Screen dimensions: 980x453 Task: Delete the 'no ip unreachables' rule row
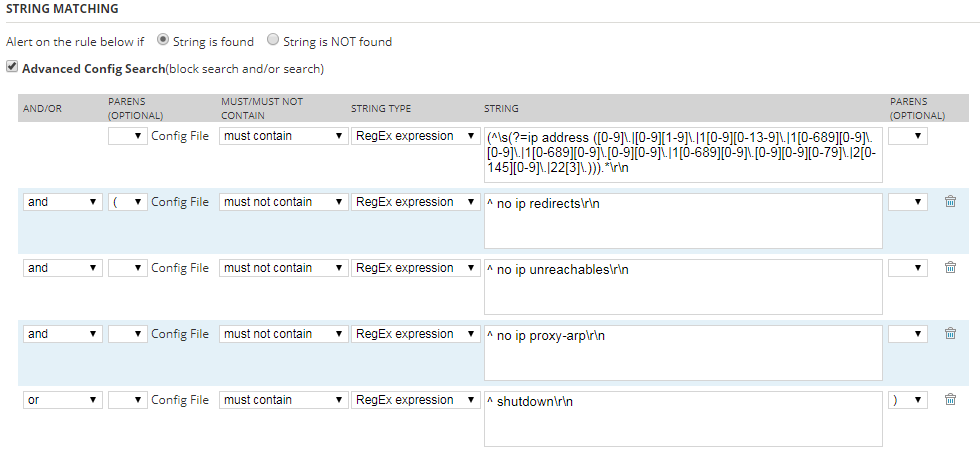pyautogui.click(x=950, y=268)
